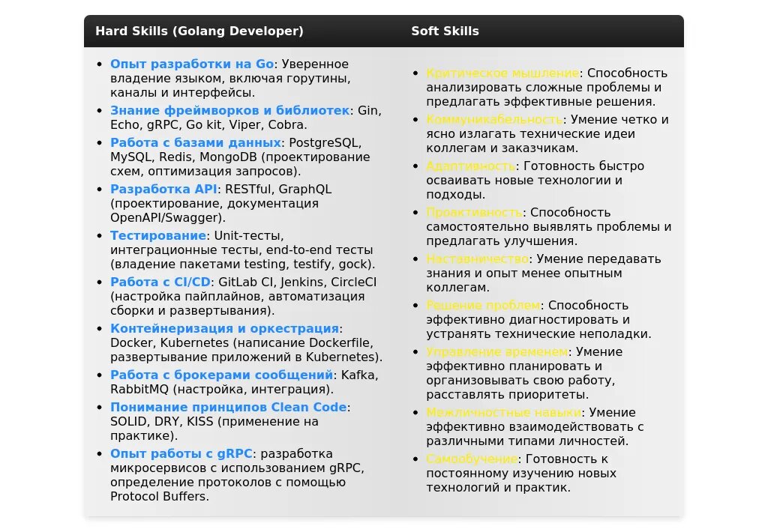
Task: Click the yellow 'Межличностные навыки' heading
Action: pyautogui.click(x=503, y=413)
